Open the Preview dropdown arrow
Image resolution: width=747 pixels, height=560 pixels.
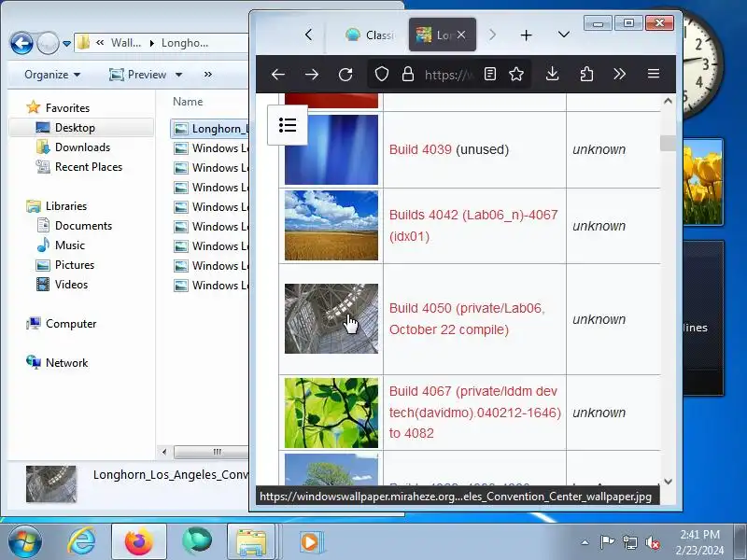click(178, 75)
